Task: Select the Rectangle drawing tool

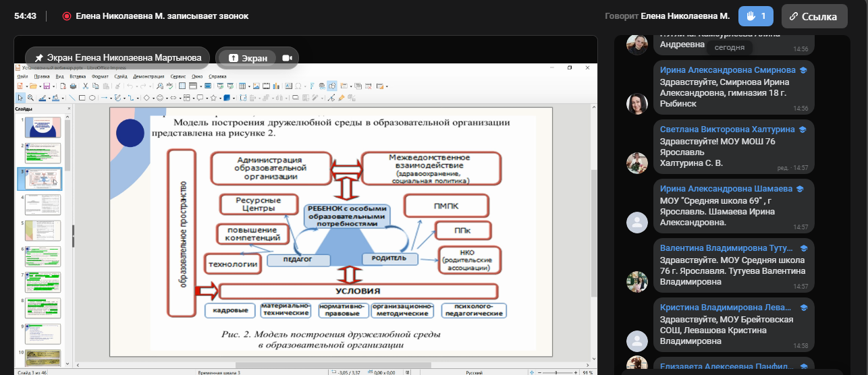Action: click(x=82, y=98)
